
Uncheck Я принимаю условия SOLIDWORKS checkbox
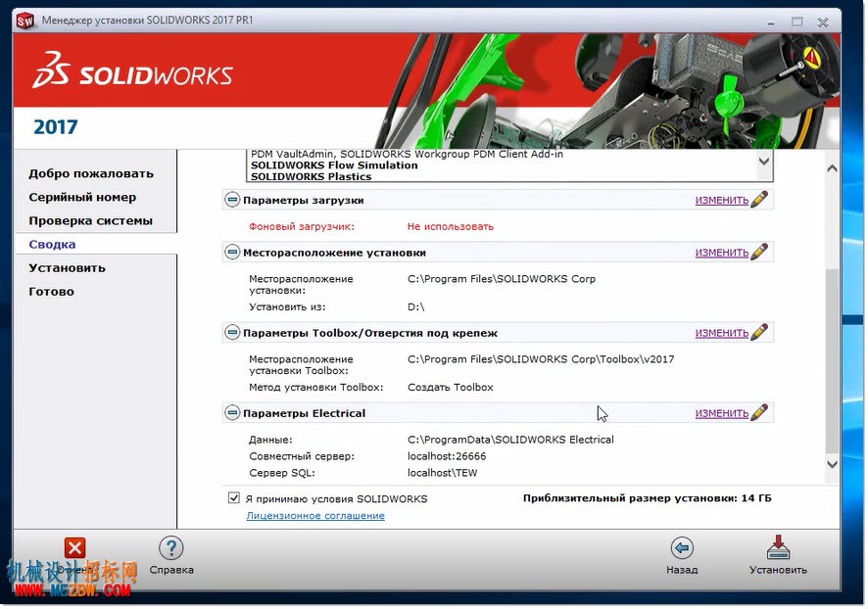[234, 499]
